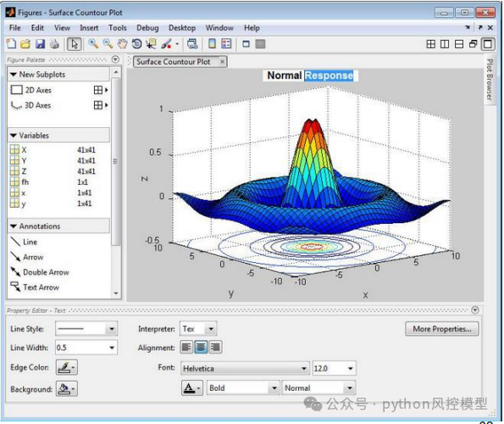Image resolution: width=504 pixels, height=424 pixels.
Task: Open the 2D Axes grid layout picker
Action: point(101,90)
